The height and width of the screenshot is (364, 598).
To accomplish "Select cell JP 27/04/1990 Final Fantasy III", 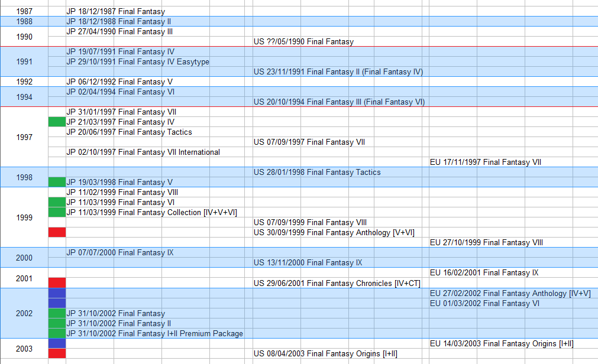I will 119,32.
